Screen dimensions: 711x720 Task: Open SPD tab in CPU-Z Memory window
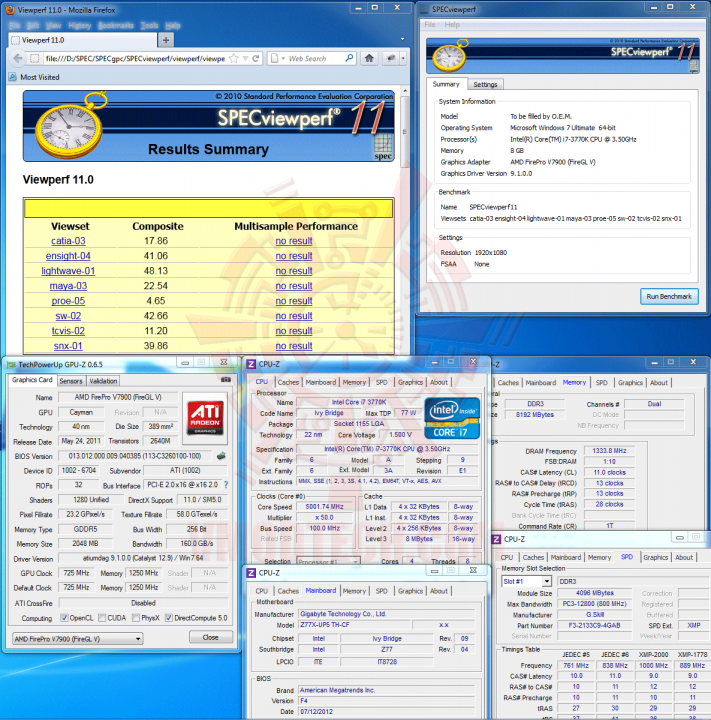601,382
